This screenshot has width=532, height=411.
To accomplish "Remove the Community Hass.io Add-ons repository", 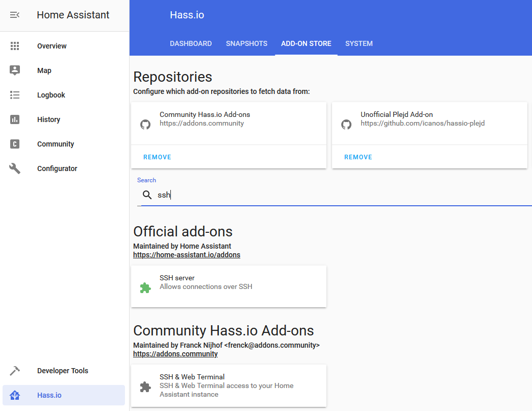I will (x=157, y=157).
